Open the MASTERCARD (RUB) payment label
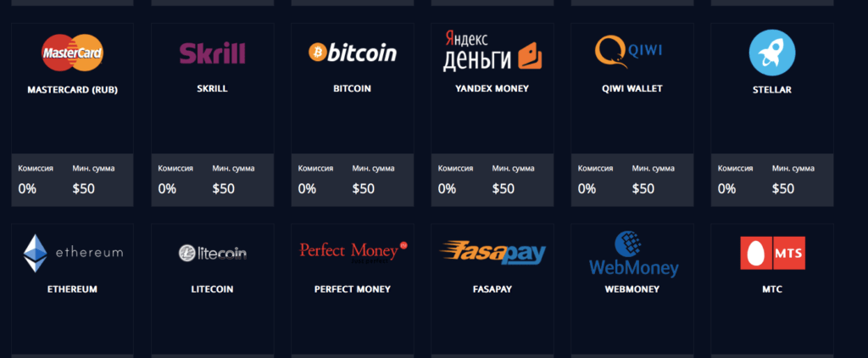This screenshot has height=358, width=868. 72,88
